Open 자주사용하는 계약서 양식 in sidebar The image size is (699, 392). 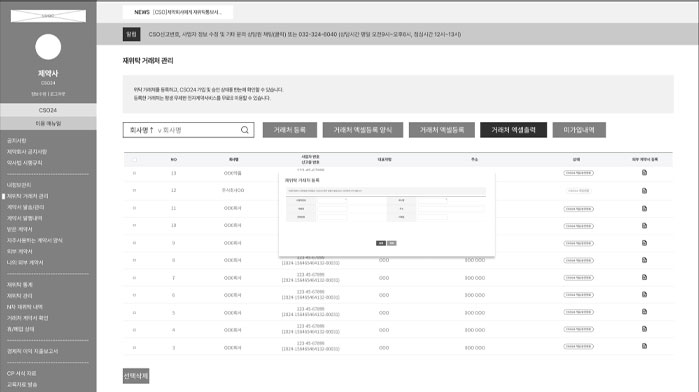tap(34, 240)
